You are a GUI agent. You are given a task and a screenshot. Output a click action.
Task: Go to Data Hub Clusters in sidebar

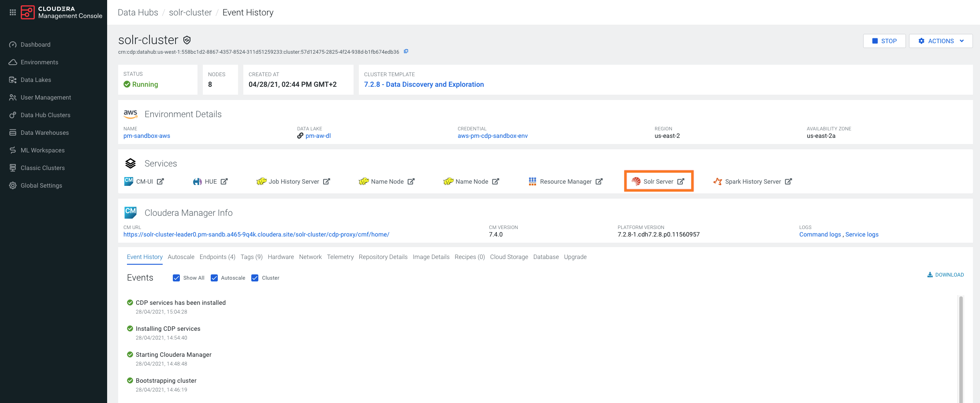click(45, 115)
